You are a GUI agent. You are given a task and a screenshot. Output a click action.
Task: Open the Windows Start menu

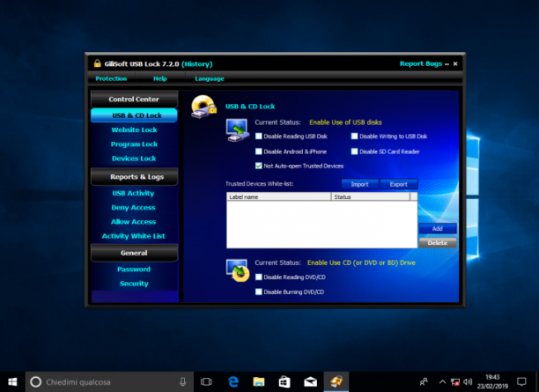pyautogui.click(x=12, y=381)
